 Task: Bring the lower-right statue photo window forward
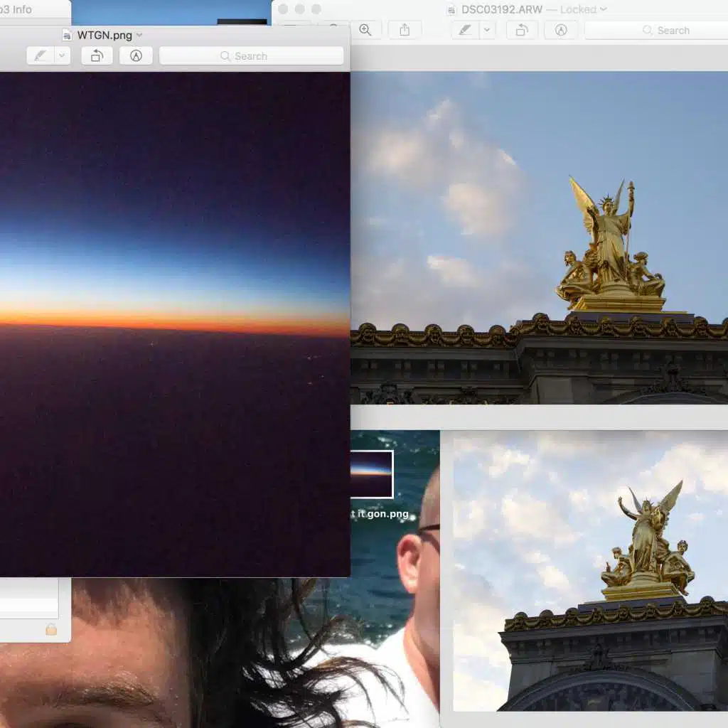[x=590, y=569]
